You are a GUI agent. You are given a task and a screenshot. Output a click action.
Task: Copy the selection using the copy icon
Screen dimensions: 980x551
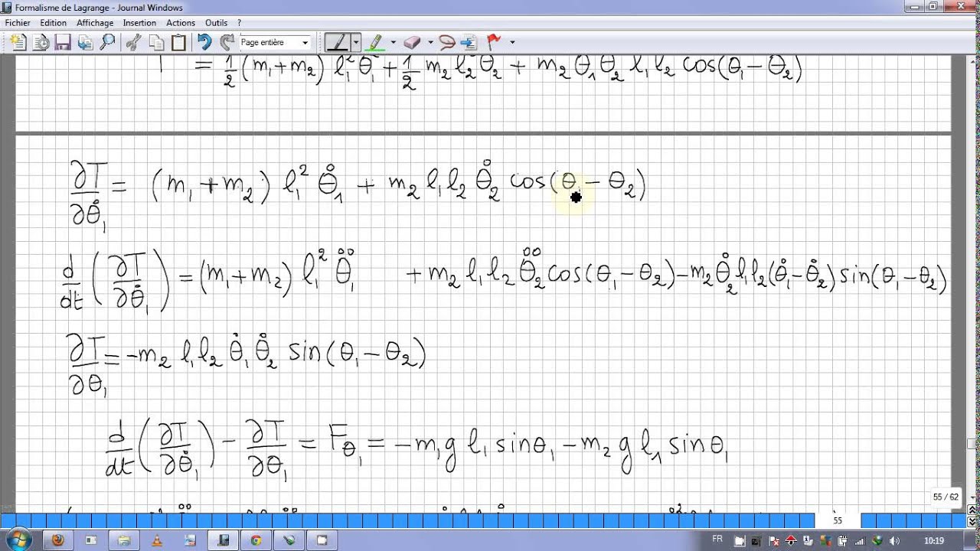[156, 42]
